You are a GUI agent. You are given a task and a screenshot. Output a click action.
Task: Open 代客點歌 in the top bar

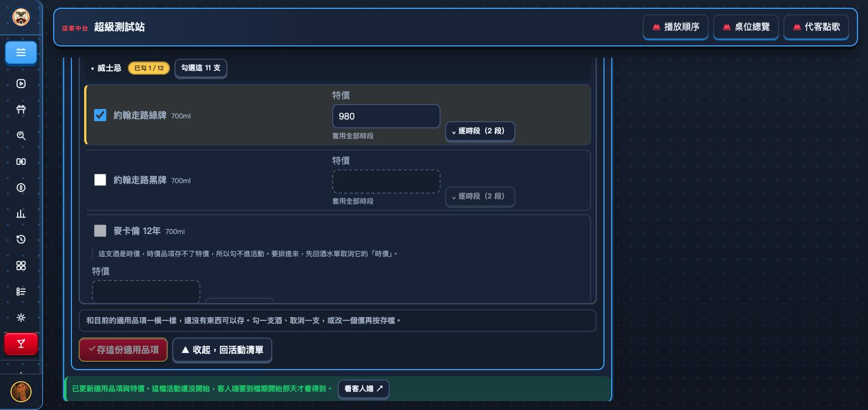click(816, 27)
